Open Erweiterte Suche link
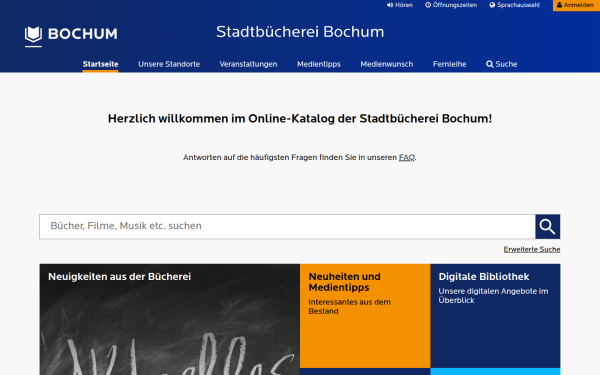 tap(532, 249)
